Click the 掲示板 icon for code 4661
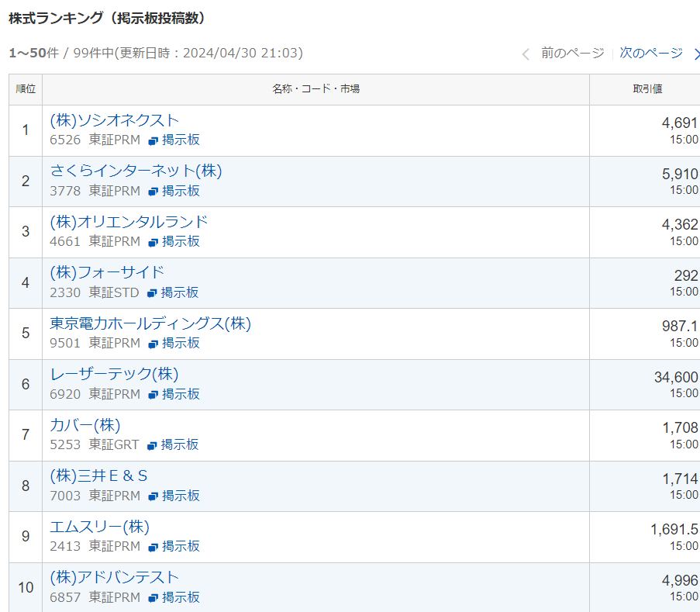This screenshot has width=700, height=612. click(x=153, y=242)
